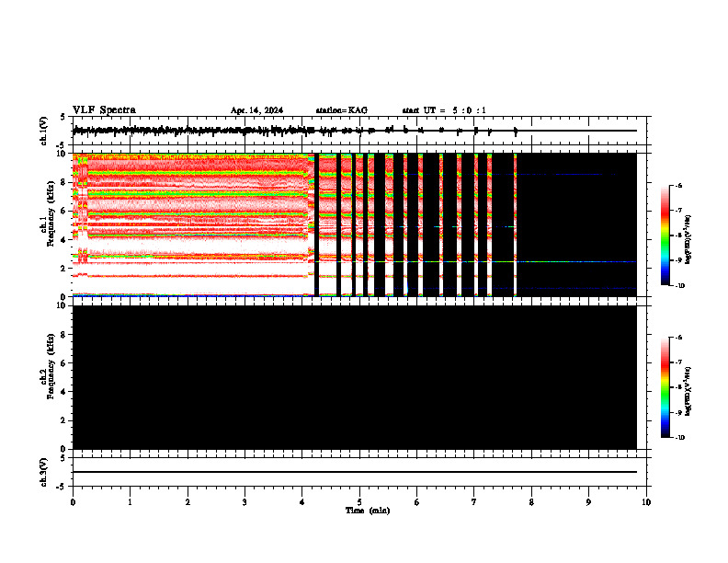Click the date text "Apr. 14, 2024"

256,110
